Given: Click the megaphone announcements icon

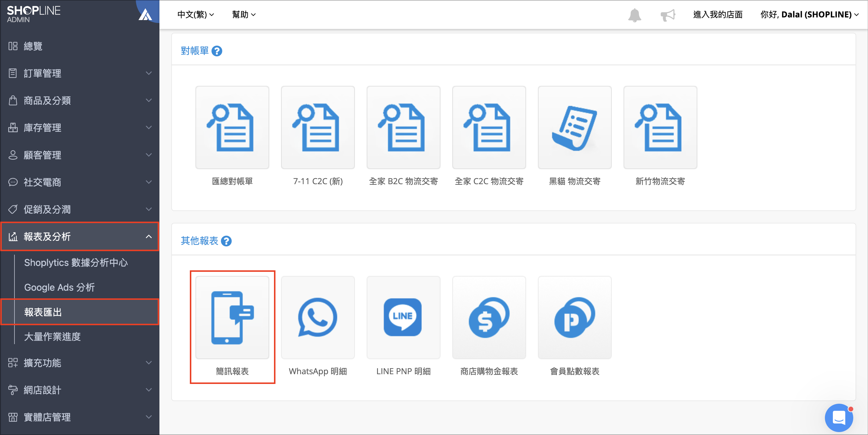Looking at the screenshot, I should 668,15.
